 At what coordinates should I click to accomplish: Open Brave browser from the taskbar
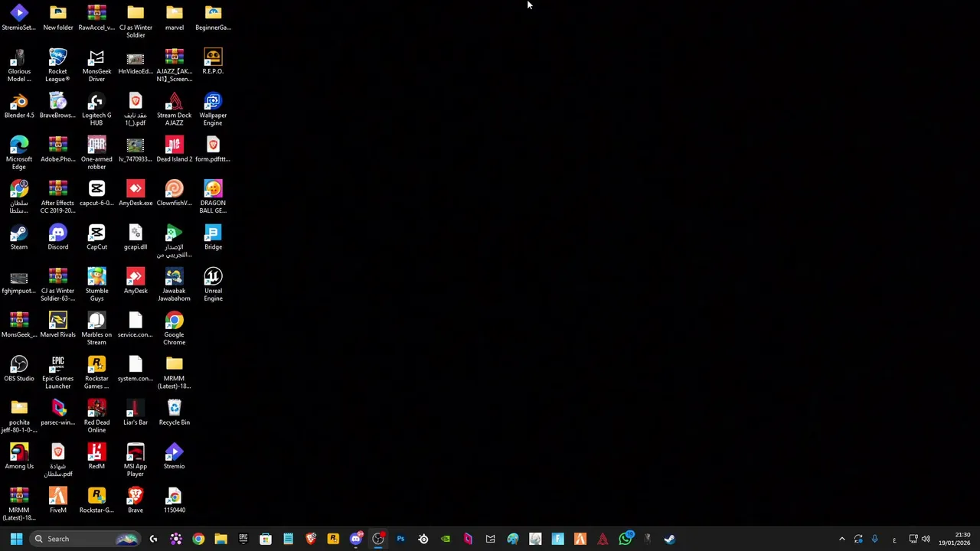pos(311,539)
